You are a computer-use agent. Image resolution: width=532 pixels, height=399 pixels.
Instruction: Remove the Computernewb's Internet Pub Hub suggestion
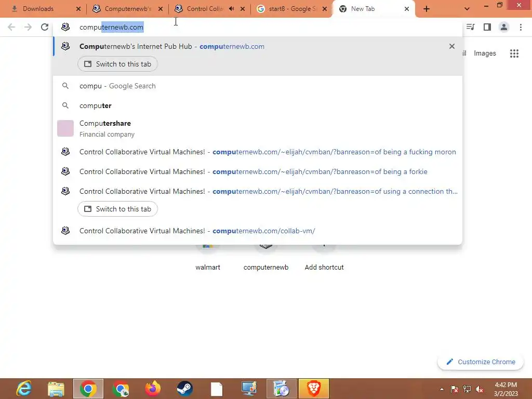(x=452, y=46)
